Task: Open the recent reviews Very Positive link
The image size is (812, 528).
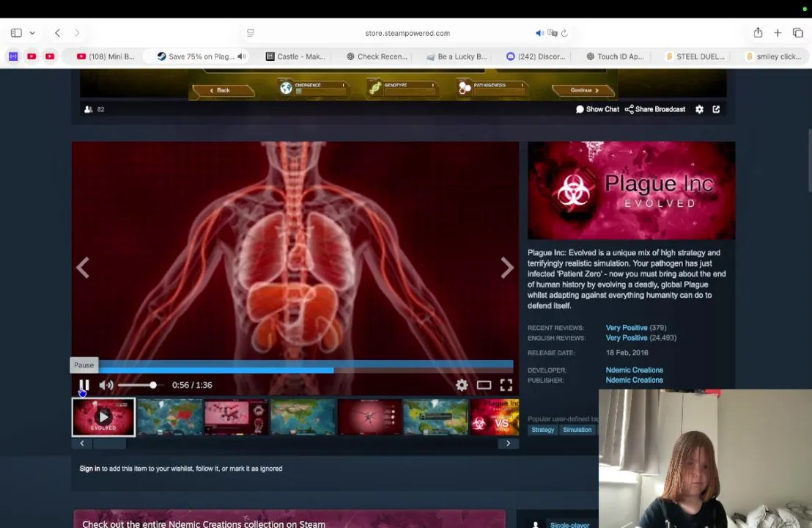Action: click(626, 328)
